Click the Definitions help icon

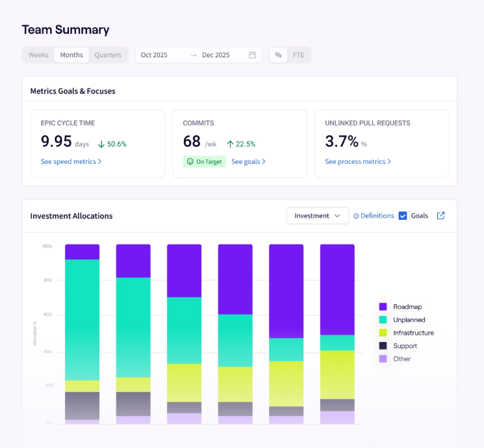[356, 216]
